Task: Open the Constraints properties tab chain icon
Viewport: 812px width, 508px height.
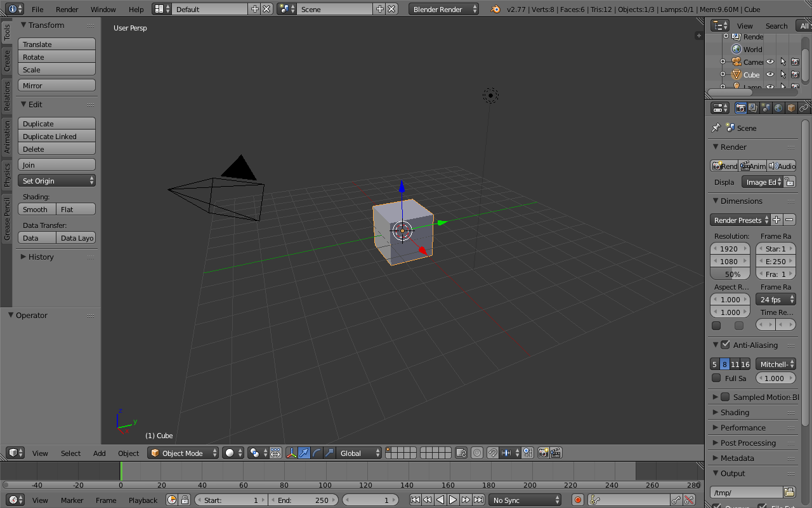Action: click(804, 108)
